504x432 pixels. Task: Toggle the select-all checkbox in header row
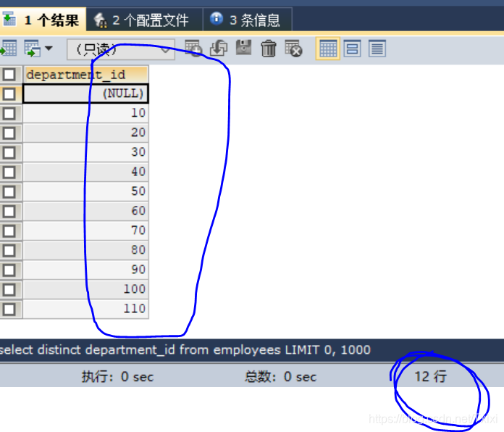pyautogui.click(x=9, y=75)
